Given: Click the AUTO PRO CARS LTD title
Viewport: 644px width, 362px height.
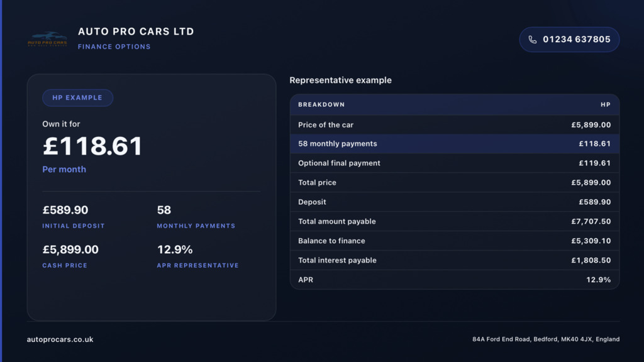Looking at the screenshot, I should [x=136, y=31].
